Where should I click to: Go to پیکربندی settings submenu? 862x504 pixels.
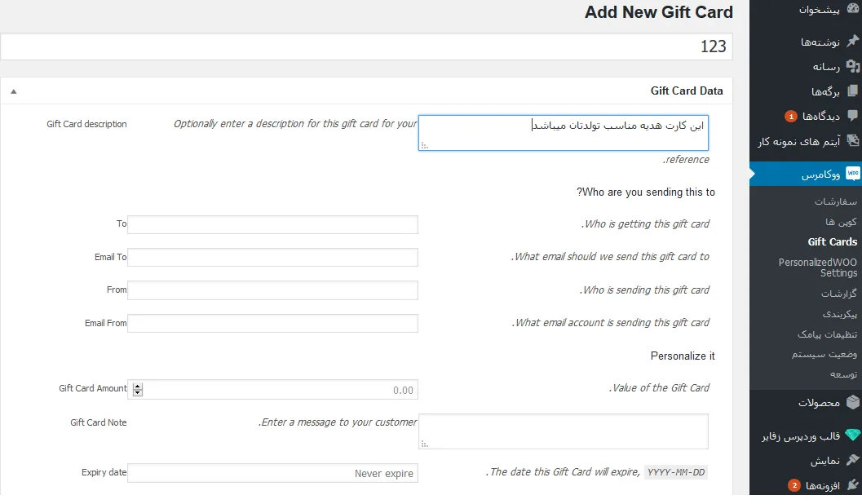pos(839,314)
